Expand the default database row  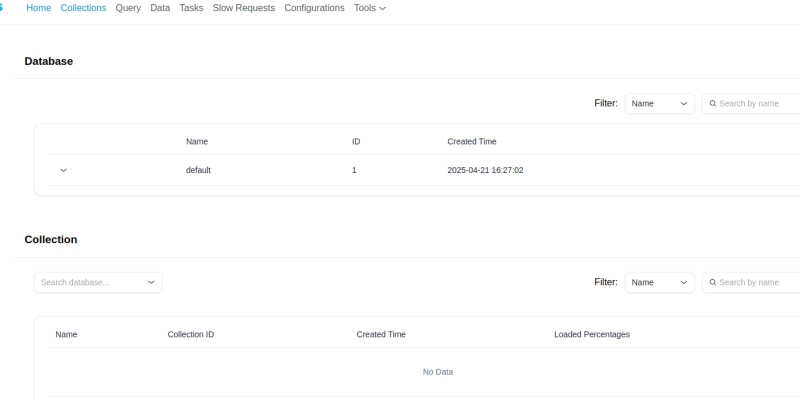[x=64, y=170]
